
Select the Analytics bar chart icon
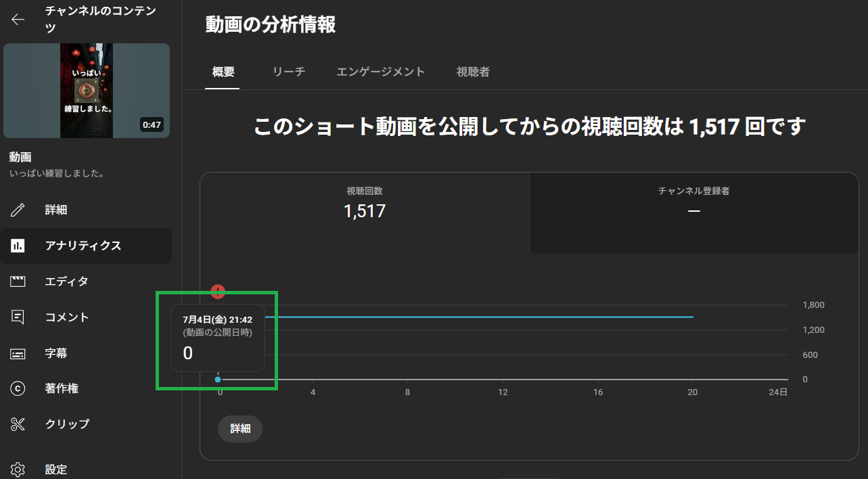tap(18, 246)
